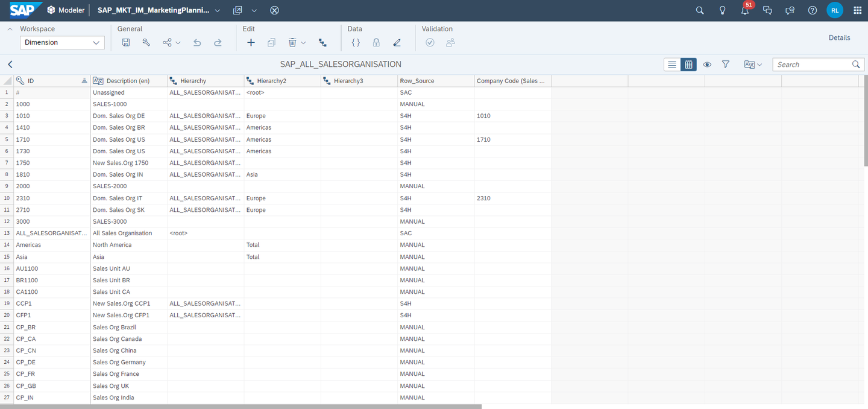Screen dimensions: 868x409
Task: Click the magnifier inside the Search box
Action: 857,65
